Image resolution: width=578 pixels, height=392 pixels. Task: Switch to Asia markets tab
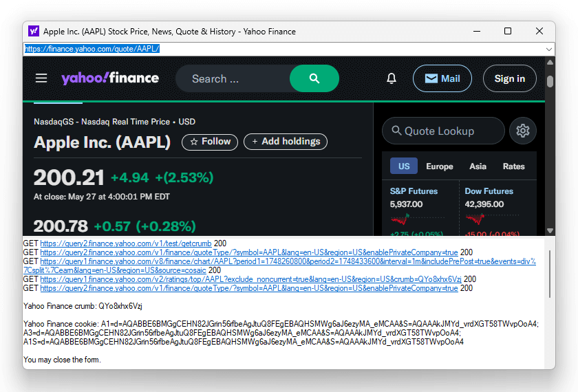click(x=478, y=166)
